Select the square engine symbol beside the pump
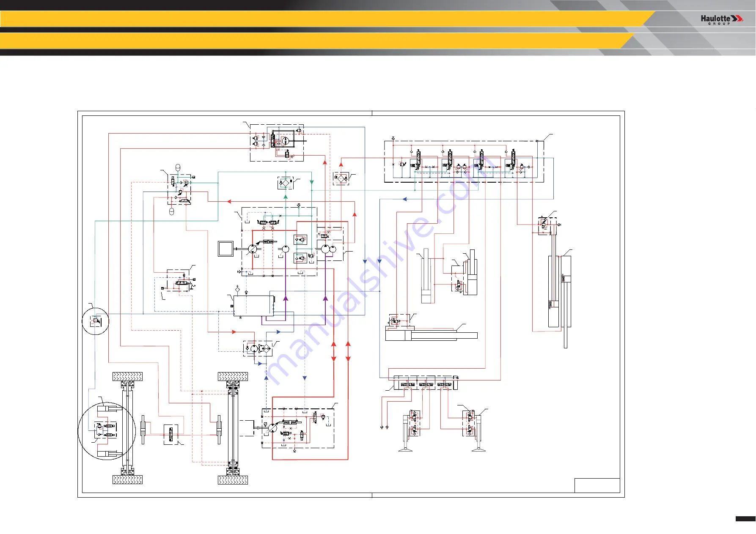756x534 pixels. click(x=226, y=249)
